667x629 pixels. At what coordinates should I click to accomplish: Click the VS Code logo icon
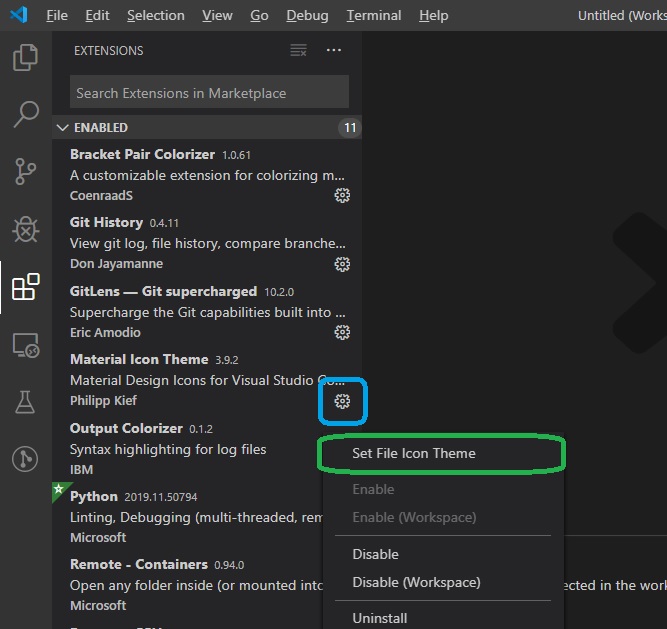tap(19, 15)
